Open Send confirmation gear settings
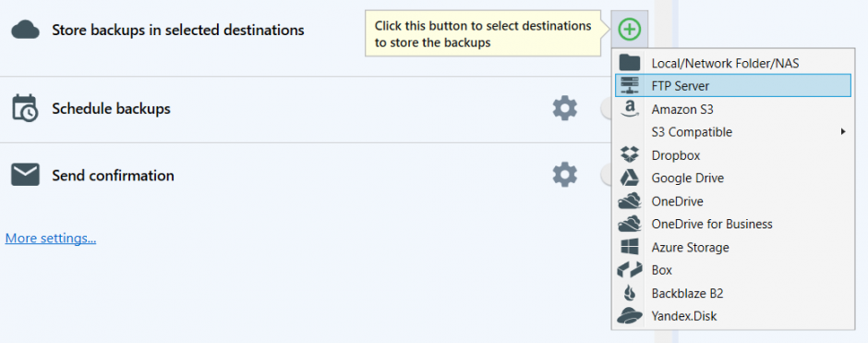This screenshot has height=343, width=868. [564, 175]
